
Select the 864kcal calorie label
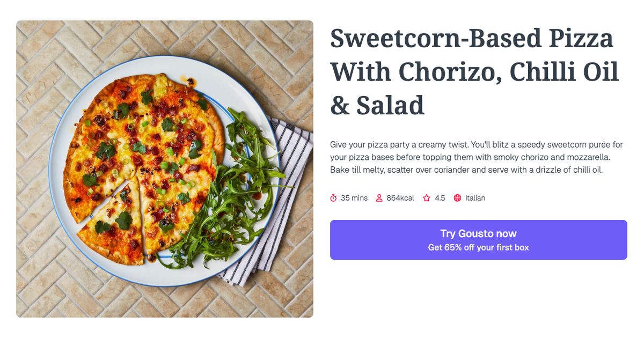click(400, 197)
